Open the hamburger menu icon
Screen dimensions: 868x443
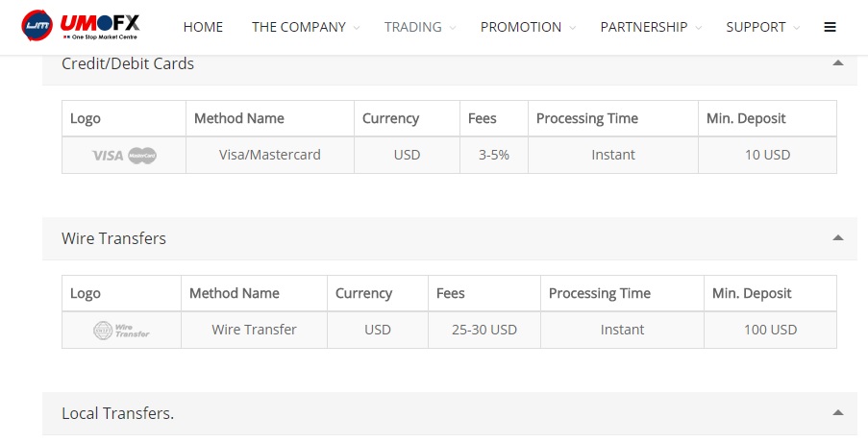pos(830,27)
